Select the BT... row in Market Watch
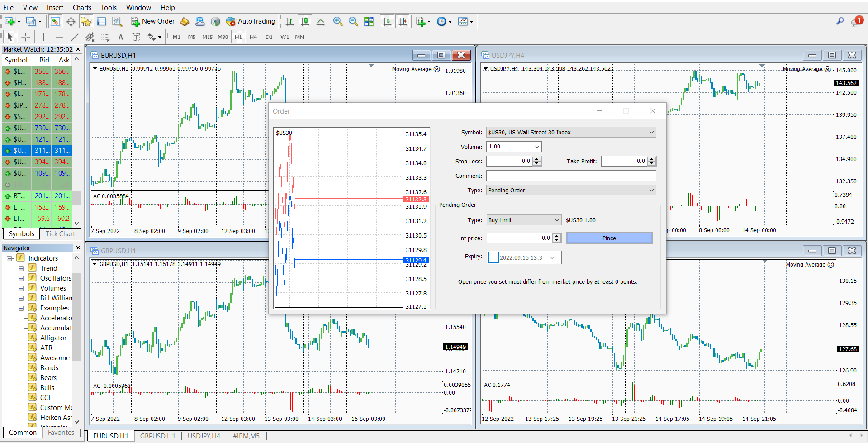 coord(37,196)
